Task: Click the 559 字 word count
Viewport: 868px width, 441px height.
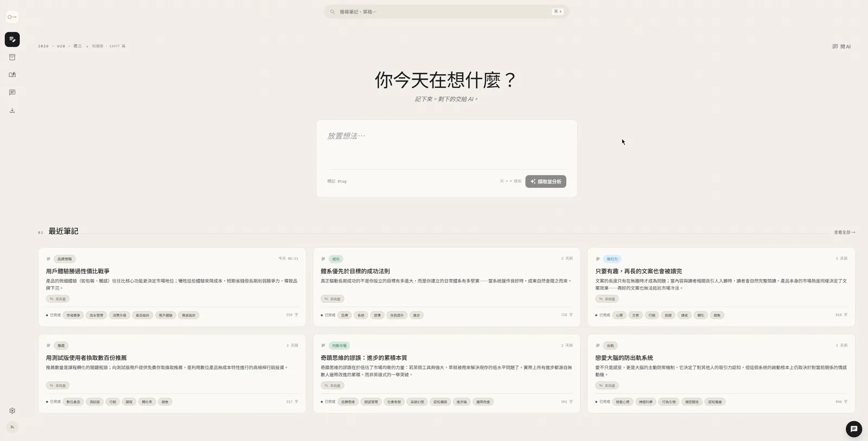Action: [x=292, y=315]
